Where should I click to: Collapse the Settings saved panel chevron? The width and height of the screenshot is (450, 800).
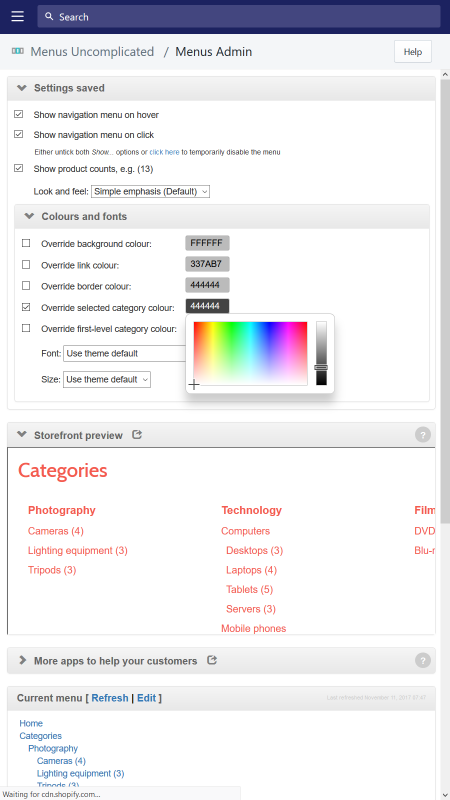[x=21, y=88]
